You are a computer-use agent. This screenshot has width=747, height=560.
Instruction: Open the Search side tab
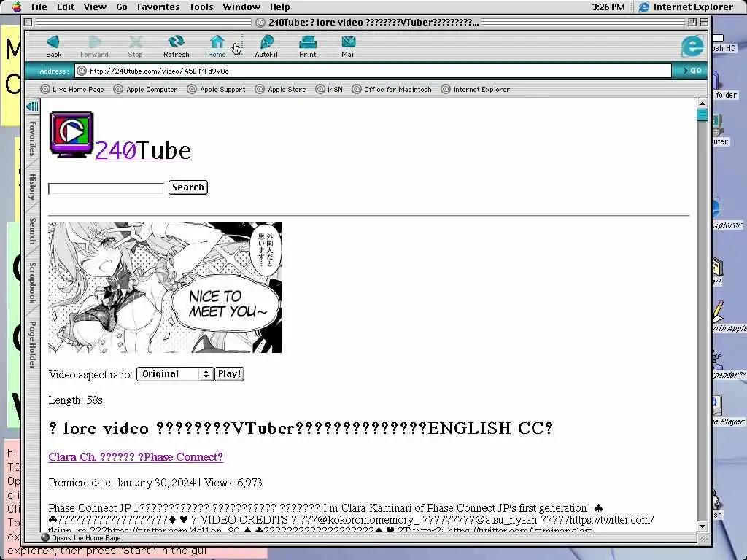pyautogui.click(x=32, y=230)
